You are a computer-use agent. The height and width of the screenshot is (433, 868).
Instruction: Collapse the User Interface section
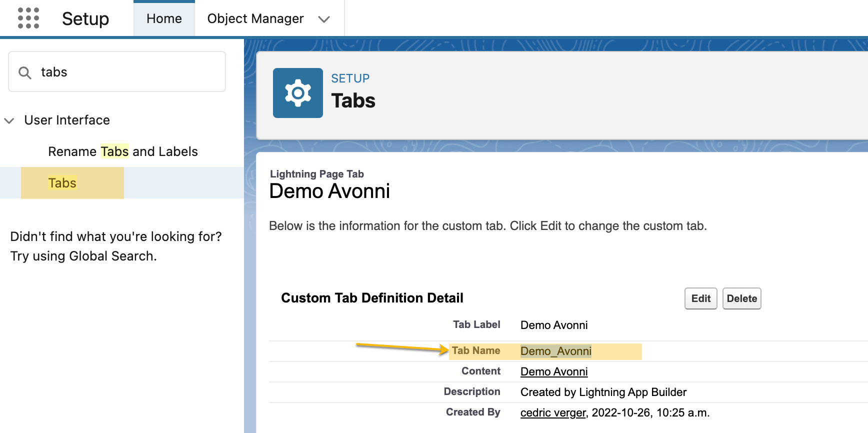pos(9,120)
